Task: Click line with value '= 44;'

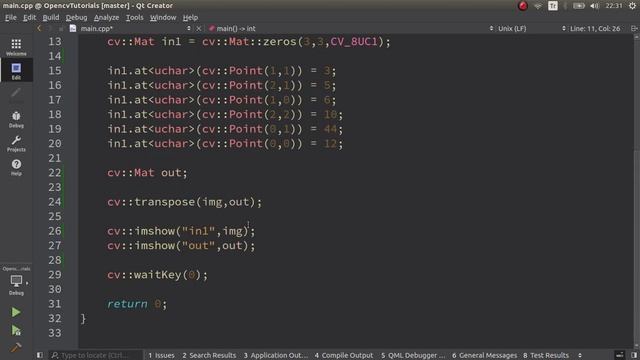Action: tap(225, 129)
